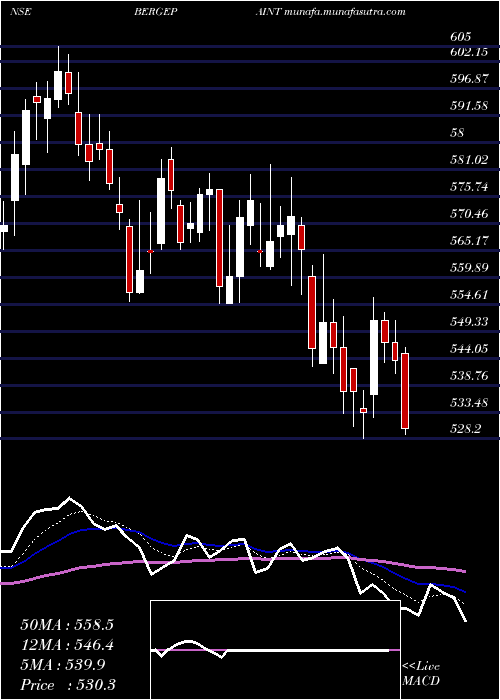The height and width of the screenshot is (700, 500).
Task: Click the 575.74 price axis label
Action: [469, 187]
